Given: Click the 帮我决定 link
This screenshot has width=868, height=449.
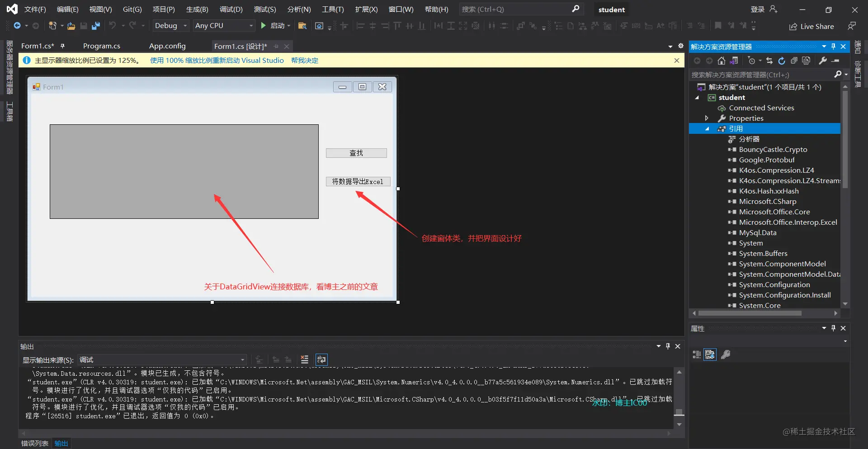Looking at the screenshot, I should 305,60.
